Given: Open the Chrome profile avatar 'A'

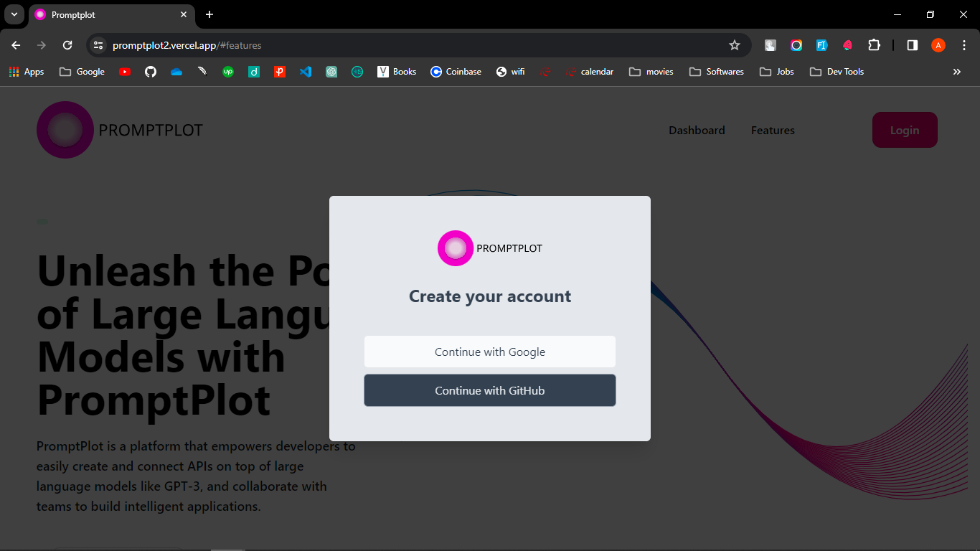Looking at the screenshot, I should pyautogui.click(x=938, y=45).
